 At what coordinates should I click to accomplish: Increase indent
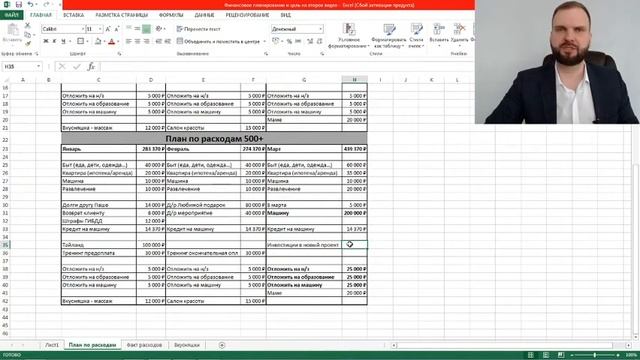click(168, 41)
